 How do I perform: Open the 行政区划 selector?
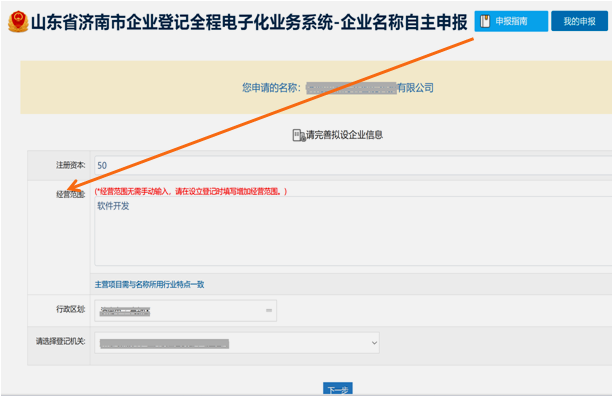pos(186,311)
